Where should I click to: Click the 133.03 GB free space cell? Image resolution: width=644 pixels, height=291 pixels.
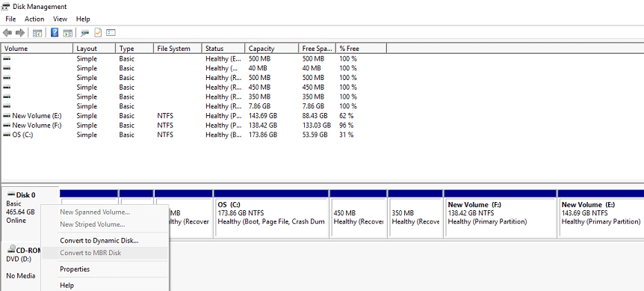pyautogui.click(x=317, y=126)
